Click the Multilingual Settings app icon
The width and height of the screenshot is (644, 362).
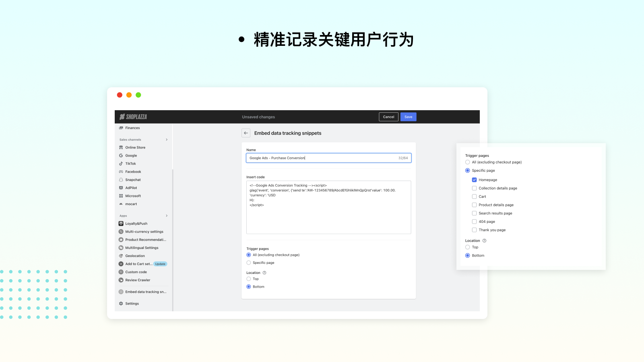pyautogui.click(x=121, y=248)
